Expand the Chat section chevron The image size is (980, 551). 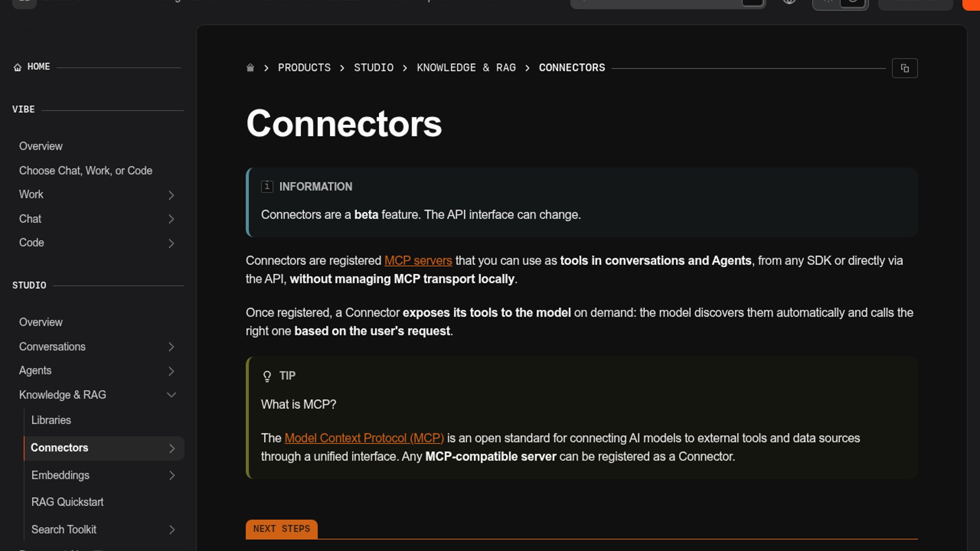(x=171, y=219)
